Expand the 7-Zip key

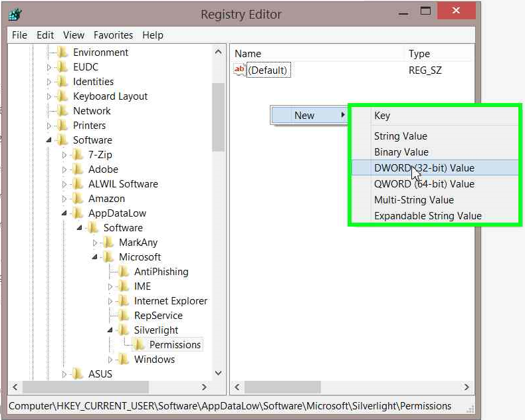point(64,155)
